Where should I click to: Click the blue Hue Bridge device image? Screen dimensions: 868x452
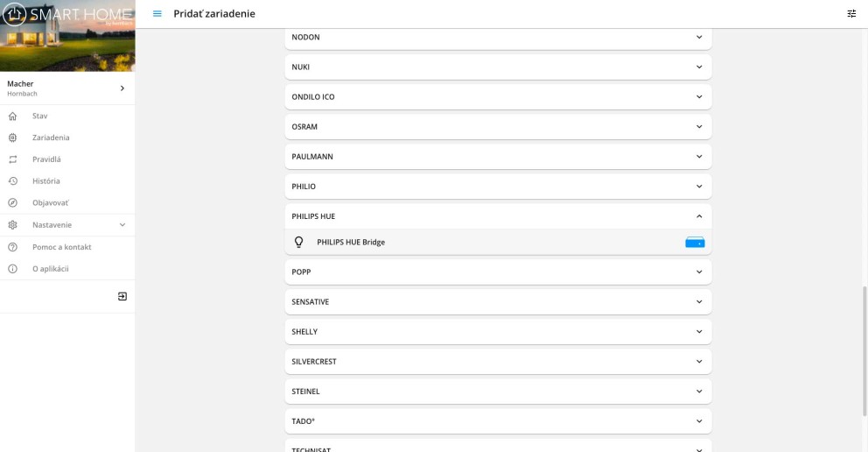pyautogui.click(x=695, y=242)
